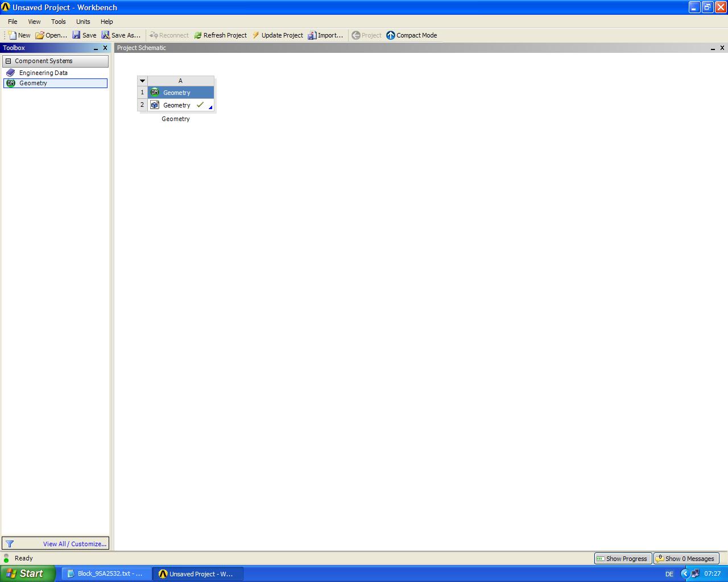The width and height of the screenshot is (728, 582).
Task: Click Refresh Project in toolbar
Action: (x=221, y=35)
